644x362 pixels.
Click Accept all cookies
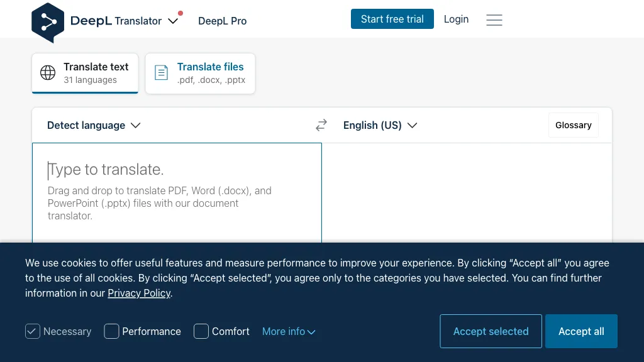point(581,331)
